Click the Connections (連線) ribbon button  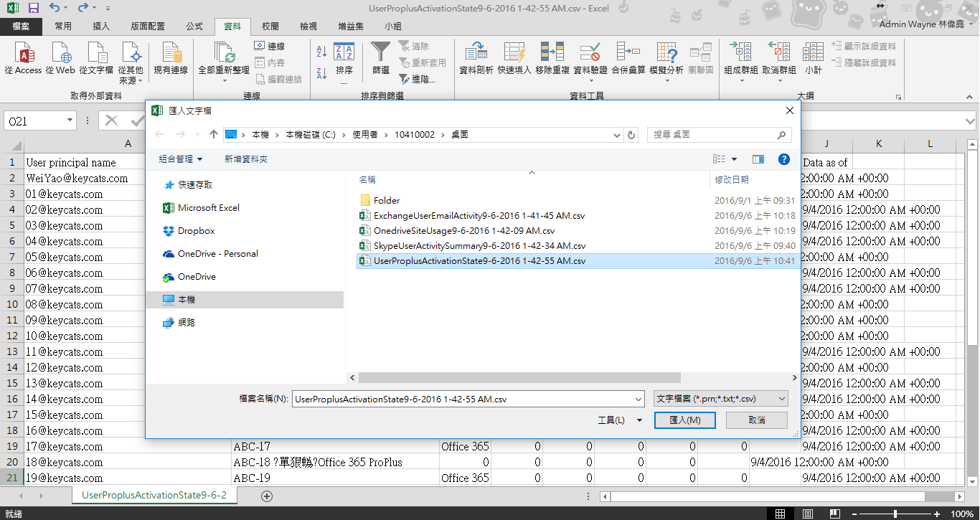(270, 46)
